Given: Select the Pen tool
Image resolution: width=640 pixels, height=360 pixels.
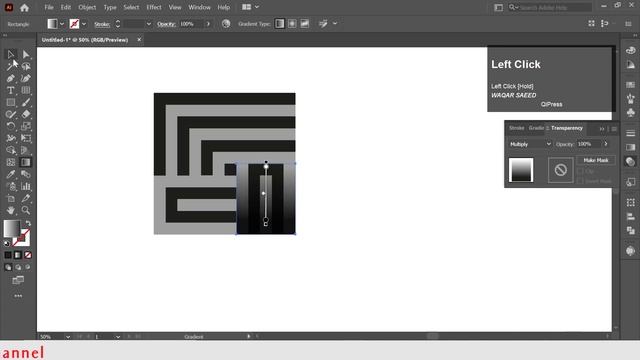Looking at the screenshot, I should [11, 78].
